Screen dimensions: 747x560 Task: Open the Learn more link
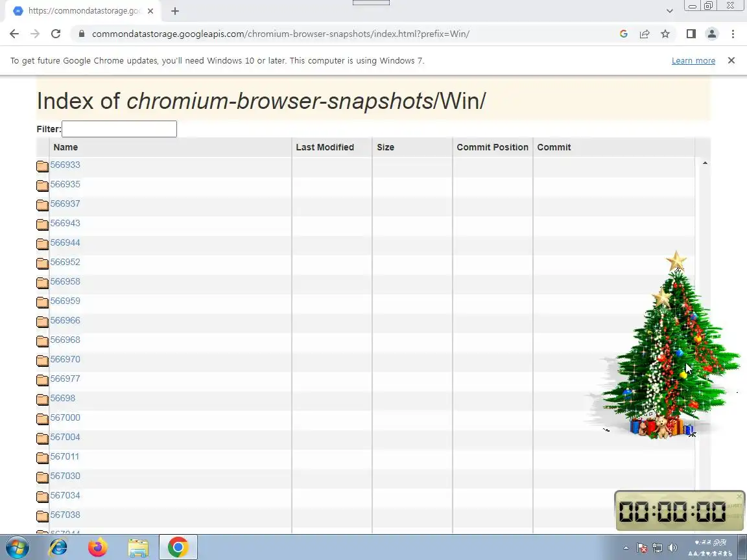click(693, 60)
